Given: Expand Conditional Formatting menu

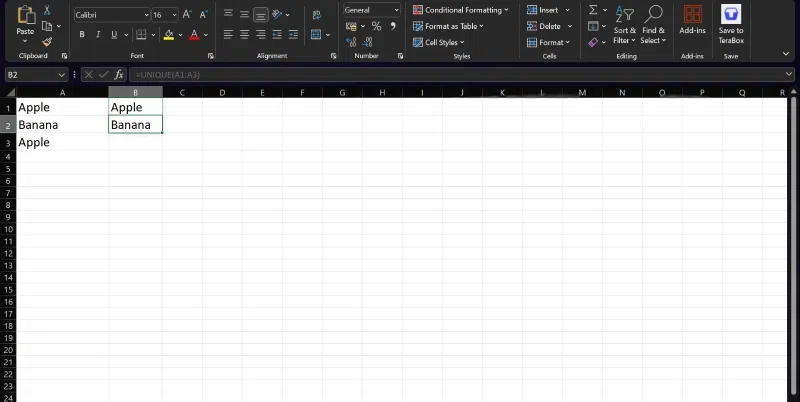Looking at the screenshot, I should point(460,10).
